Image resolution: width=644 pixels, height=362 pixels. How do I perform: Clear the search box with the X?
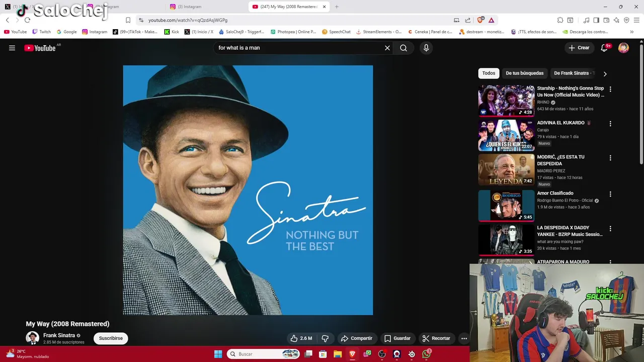pyautogui.click(x=387, y=48)
